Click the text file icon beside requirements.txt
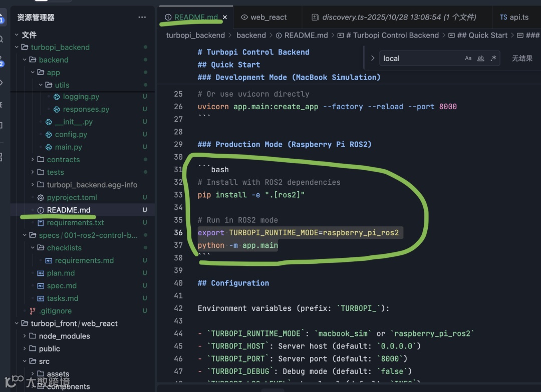The image size is (541, 392). pyautogui.click(x=41, y=223)
